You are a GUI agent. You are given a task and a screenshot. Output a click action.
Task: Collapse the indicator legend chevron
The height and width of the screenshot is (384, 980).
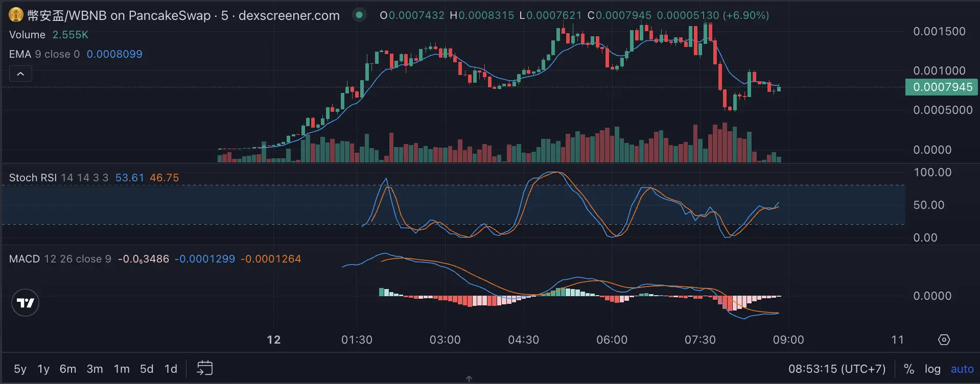tap(20, 74)
